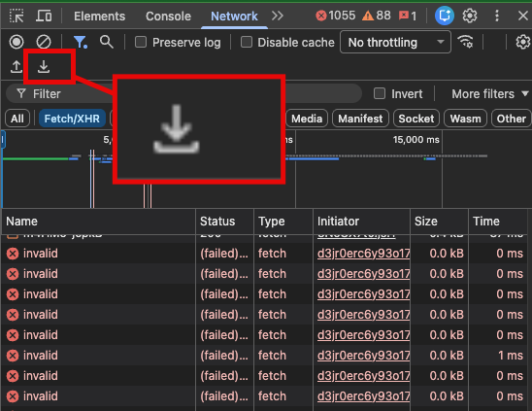The width and height of the screenshot is (532, 411).
Task: Sort by the Size column header
Action: (440, 222)
